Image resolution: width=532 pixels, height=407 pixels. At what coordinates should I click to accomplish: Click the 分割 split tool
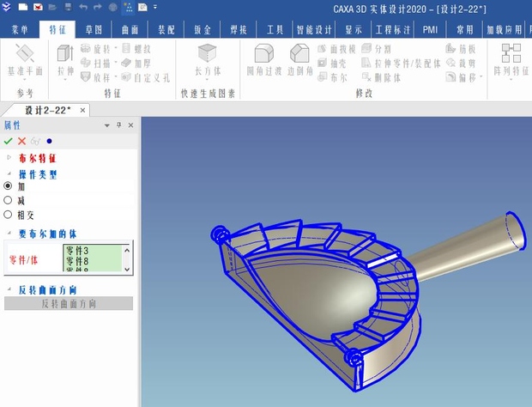pos(376,49)
